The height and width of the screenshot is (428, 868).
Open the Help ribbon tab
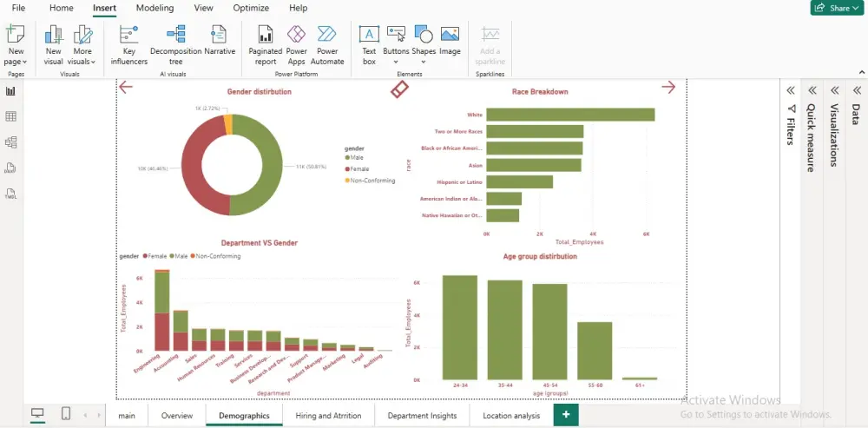(299, 8)
